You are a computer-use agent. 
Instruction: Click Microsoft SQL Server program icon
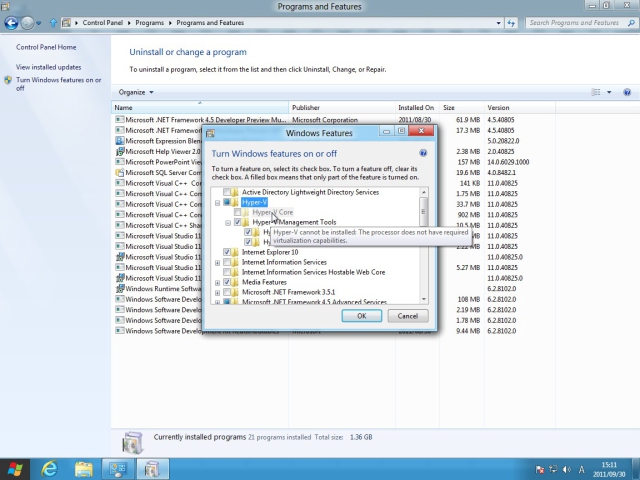120,173
